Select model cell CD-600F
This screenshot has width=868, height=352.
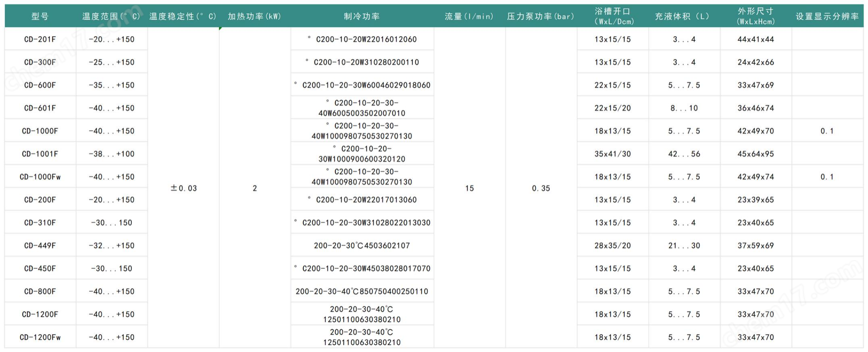click(40, 85)
